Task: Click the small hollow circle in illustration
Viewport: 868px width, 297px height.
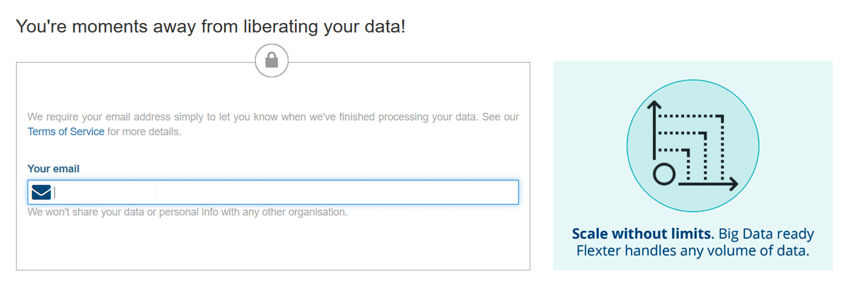Action: tap(663, 175)
